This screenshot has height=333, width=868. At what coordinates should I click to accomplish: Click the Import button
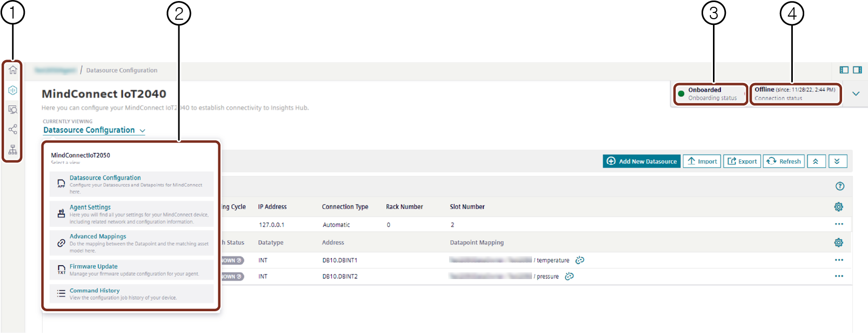(x=702, y=161)
